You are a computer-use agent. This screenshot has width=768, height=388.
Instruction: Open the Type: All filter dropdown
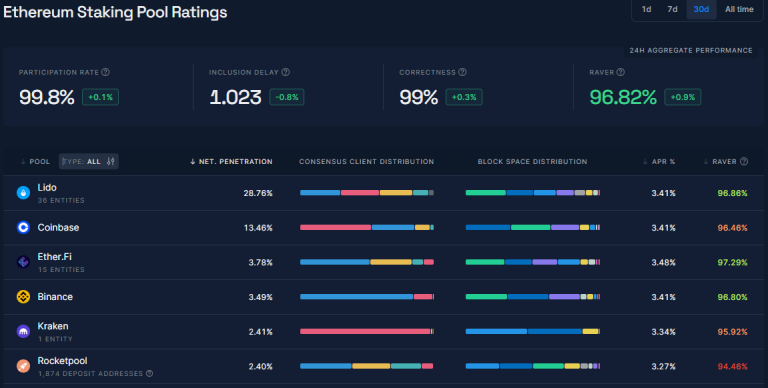point(89,162)
